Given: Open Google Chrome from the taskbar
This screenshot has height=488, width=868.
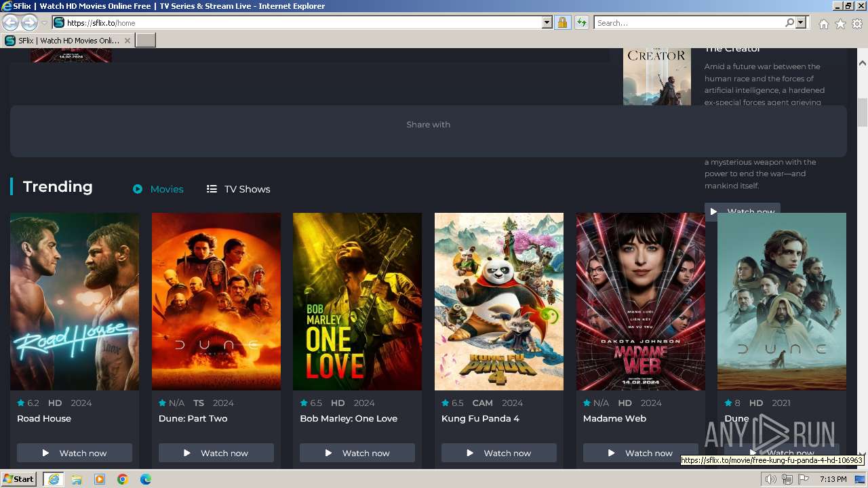Looking at the screenshot, I should [123, 479].
